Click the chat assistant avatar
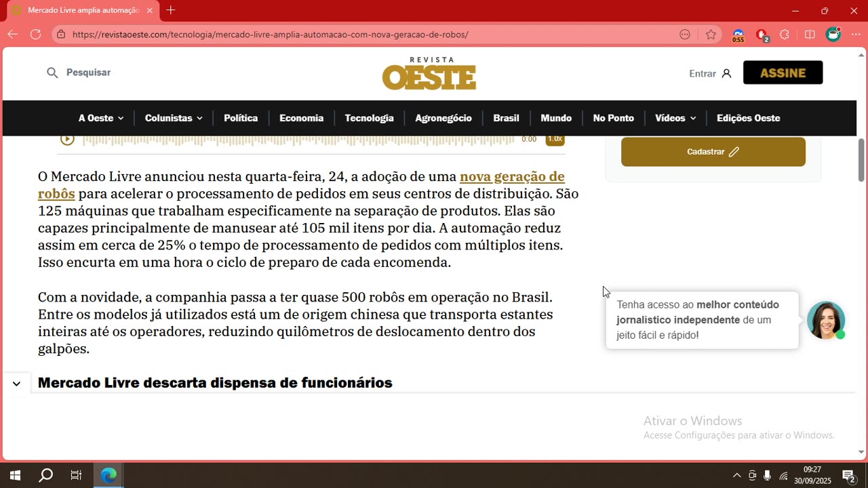This screenshot has height=488, width=868. 826,320
